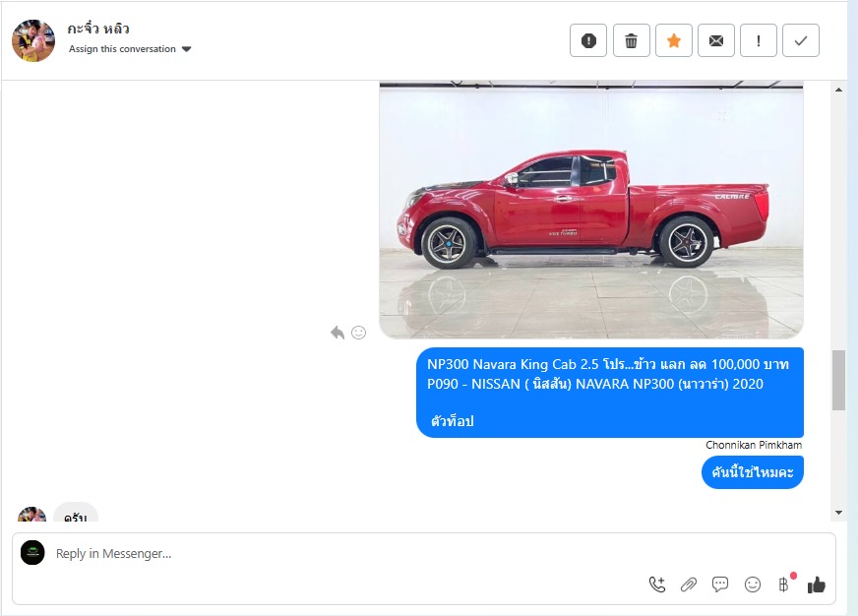
Task: Open emoji picker in reply box
Action: [x=753, y=585]
